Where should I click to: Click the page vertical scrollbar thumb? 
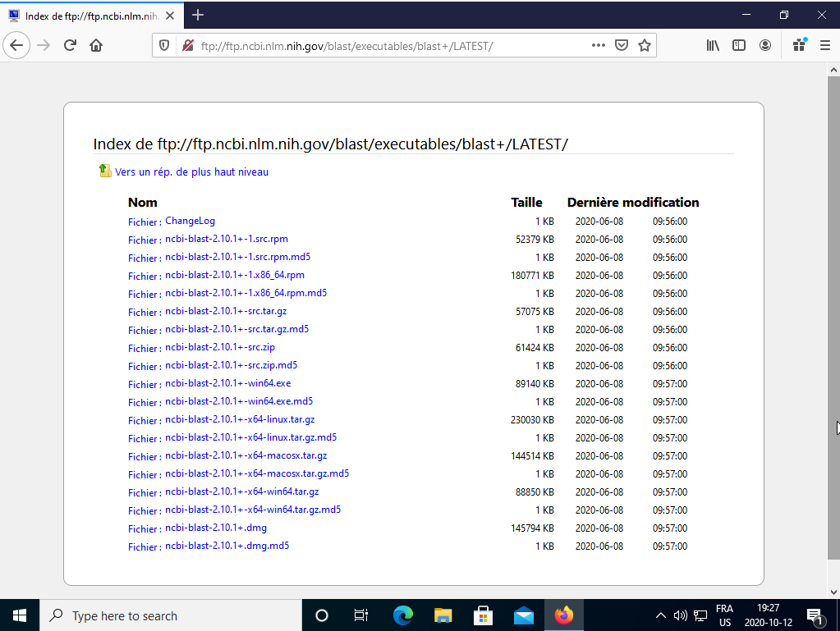click(833, 328)
